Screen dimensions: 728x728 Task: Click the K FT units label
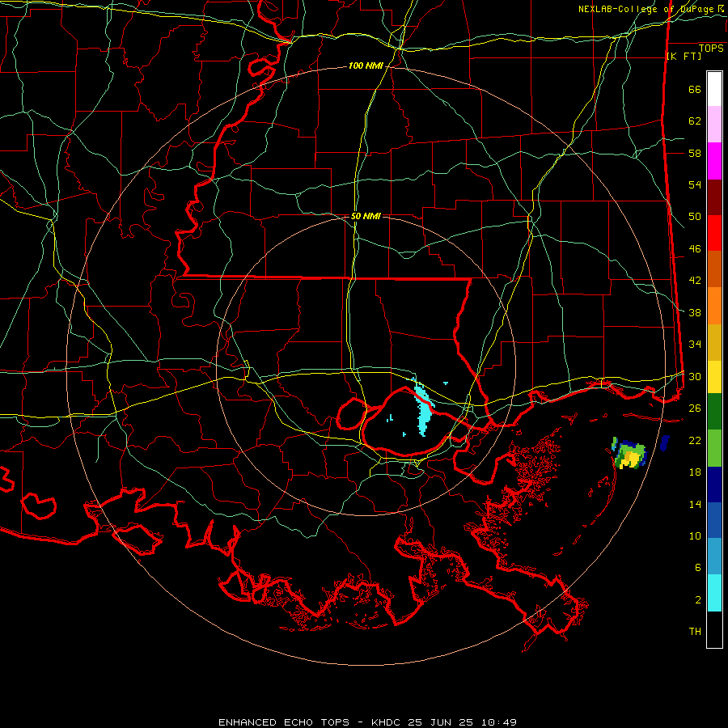(x=684, y=57)
